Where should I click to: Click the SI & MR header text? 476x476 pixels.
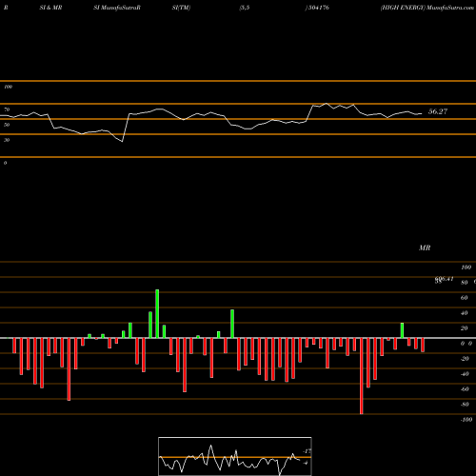click(50, 8)
